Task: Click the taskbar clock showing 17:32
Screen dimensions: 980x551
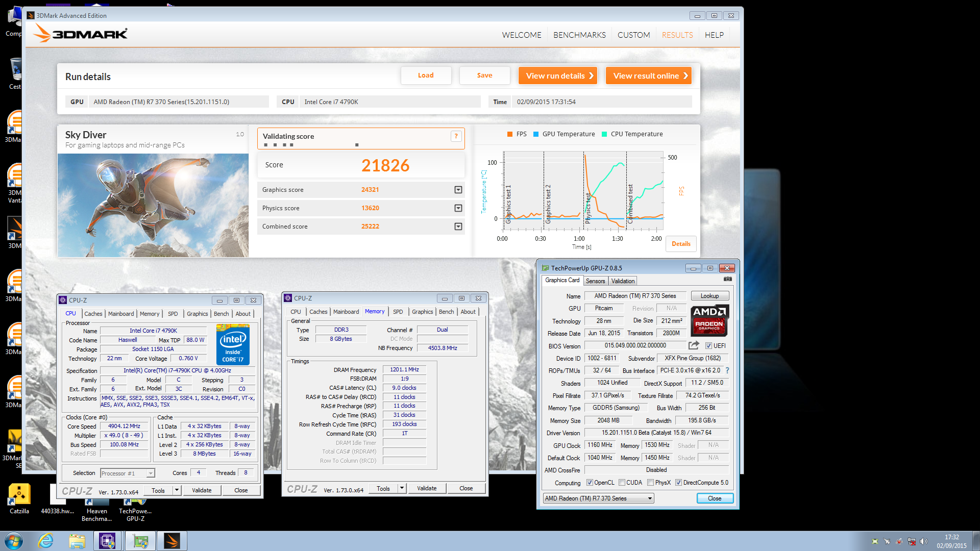Action: (x=951, y=541)
